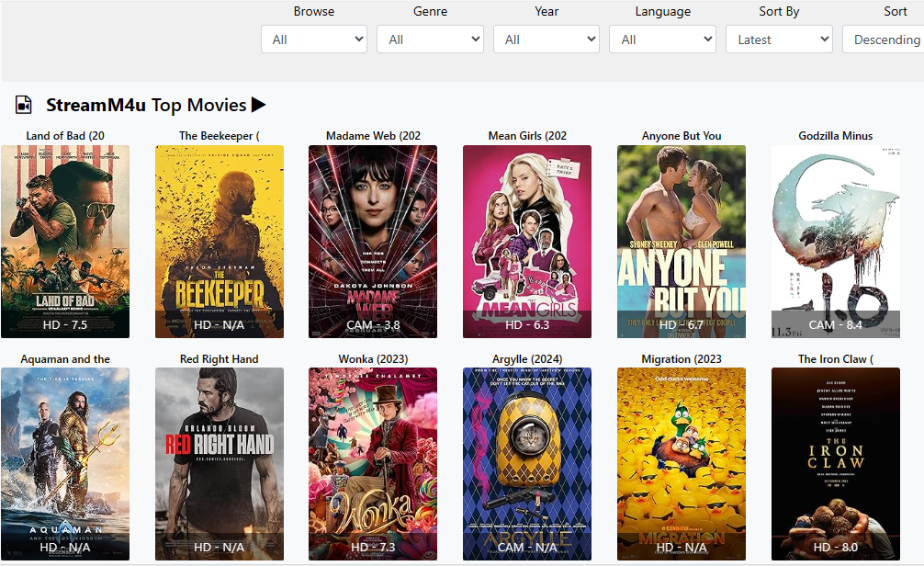Click the 'HD - 7.5' rating badge
The width and height of the screenshot is (924, 566).
point(65,325)
